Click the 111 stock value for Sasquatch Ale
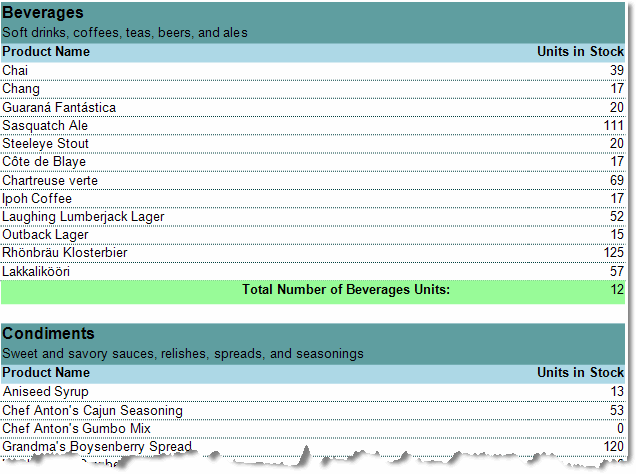 point(613,125)
